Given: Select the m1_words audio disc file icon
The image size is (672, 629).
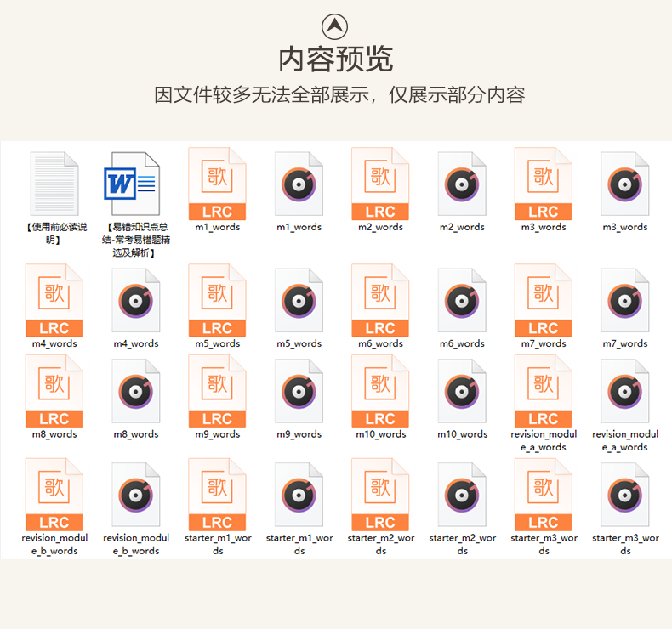Looking at the screenshot, I should (x=299, y=184).
